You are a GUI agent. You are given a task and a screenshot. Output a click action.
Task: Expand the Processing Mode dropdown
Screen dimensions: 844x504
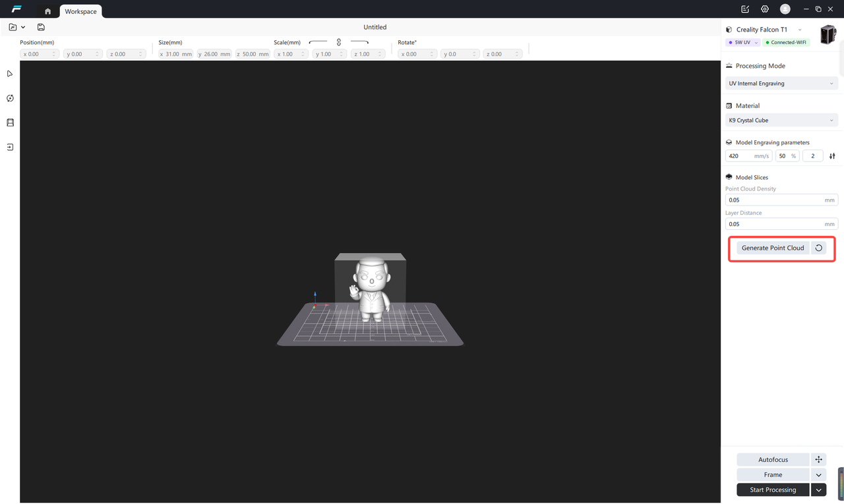click(781, 84)
